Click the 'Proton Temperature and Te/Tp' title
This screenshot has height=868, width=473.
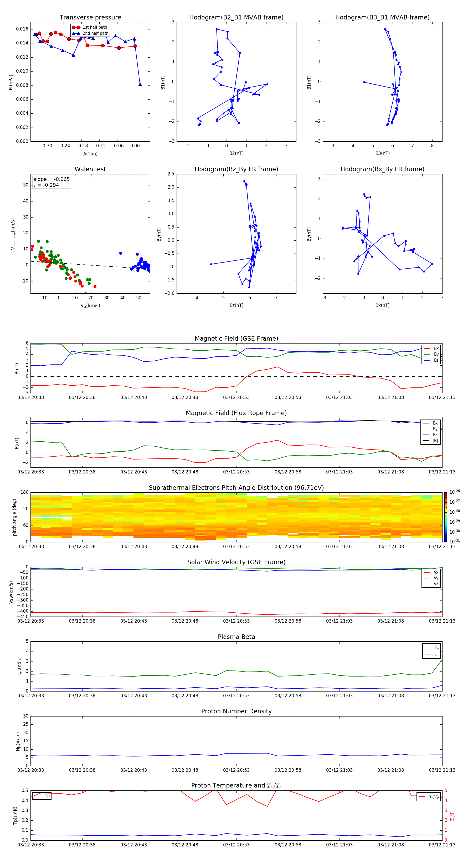(x=236, y=786)
